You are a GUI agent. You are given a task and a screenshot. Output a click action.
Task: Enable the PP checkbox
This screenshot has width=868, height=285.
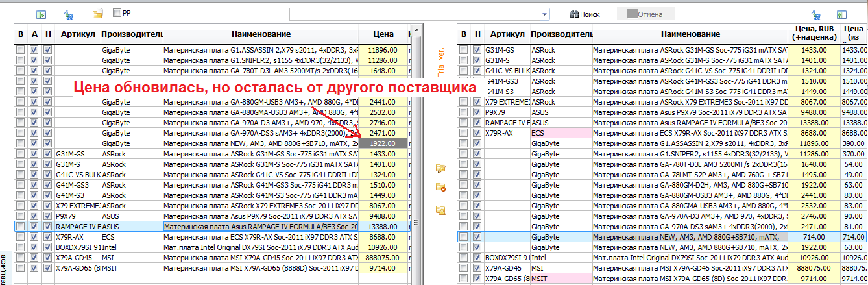pos(117,12)
